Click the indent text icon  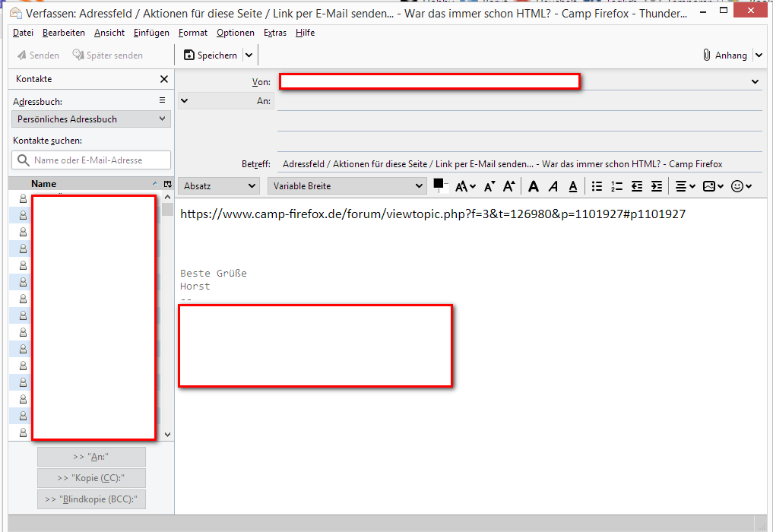(x=656, y=186)
